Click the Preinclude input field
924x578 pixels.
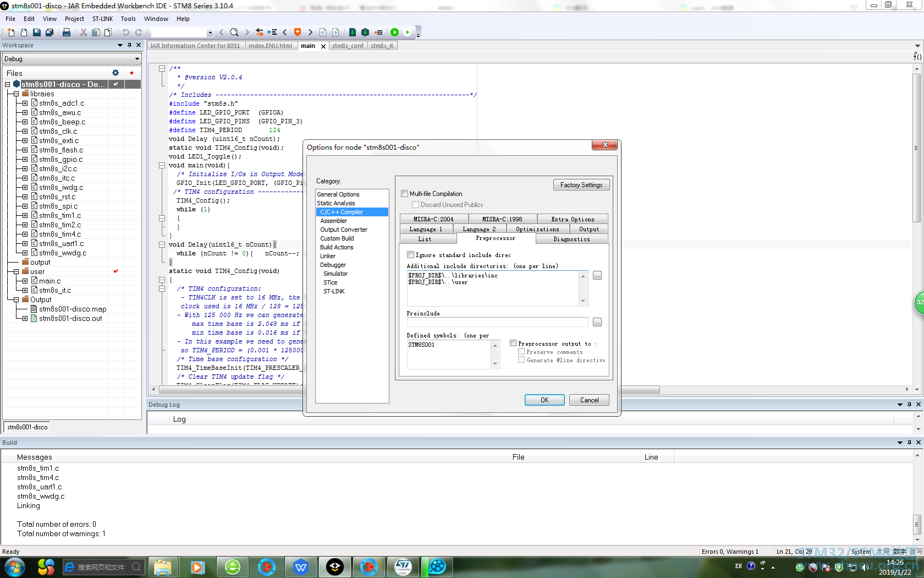click(x=497, y=322)
